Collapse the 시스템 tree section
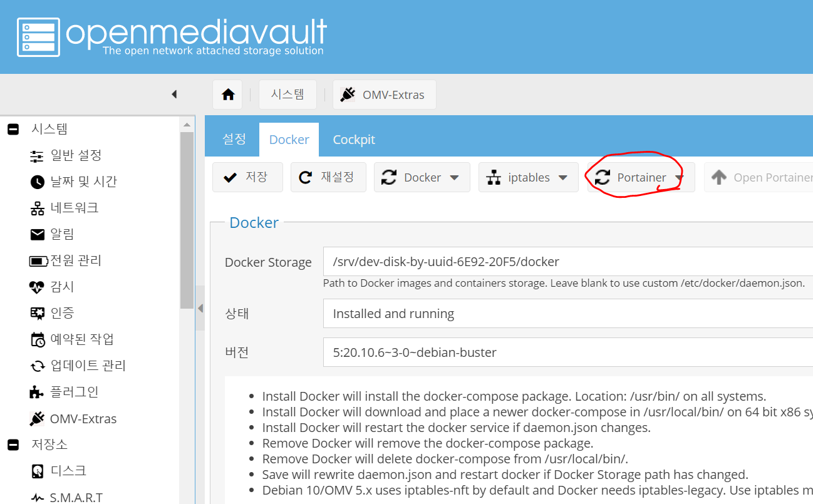The height and width of the screenshot is (504, 813). 13,130
